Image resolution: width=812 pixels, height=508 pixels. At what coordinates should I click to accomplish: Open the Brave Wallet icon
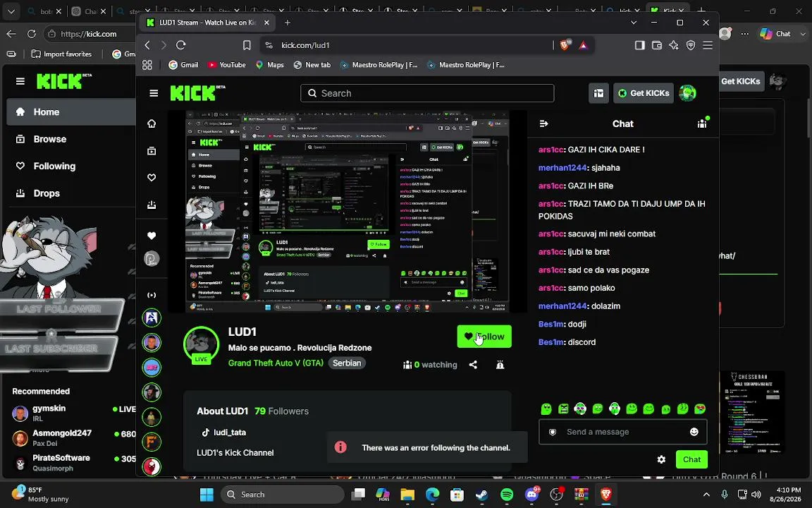[657, 46]
